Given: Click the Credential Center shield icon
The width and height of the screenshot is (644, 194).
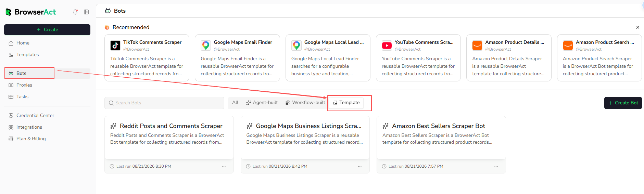Looking at the screenshot, I should point(11,116).
